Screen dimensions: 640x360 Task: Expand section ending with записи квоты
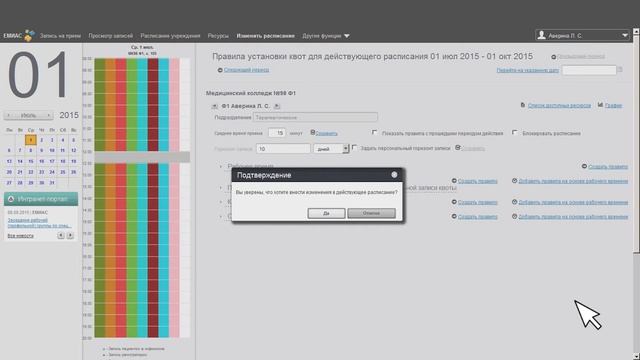click(221, 188)
